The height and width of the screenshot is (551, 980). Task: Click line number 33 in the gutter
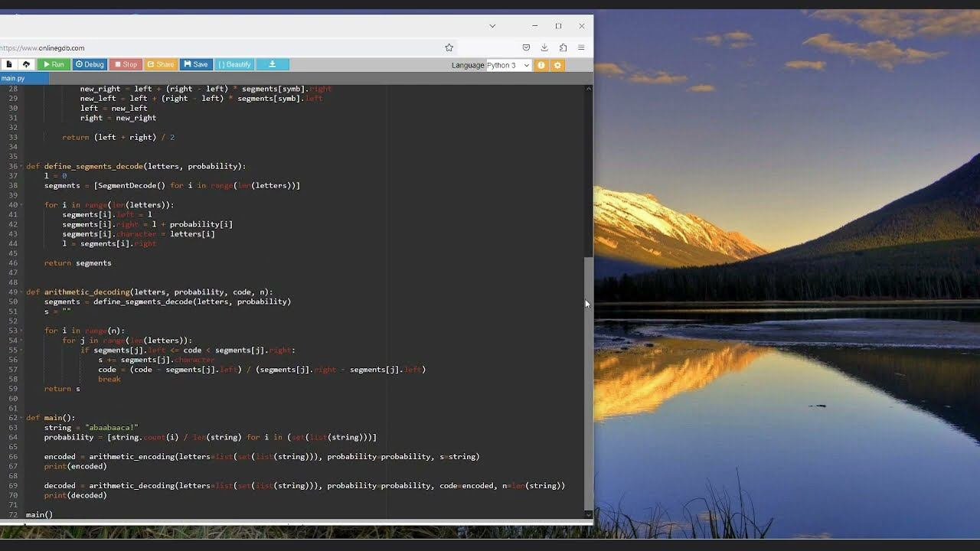(x=12, y=137)
